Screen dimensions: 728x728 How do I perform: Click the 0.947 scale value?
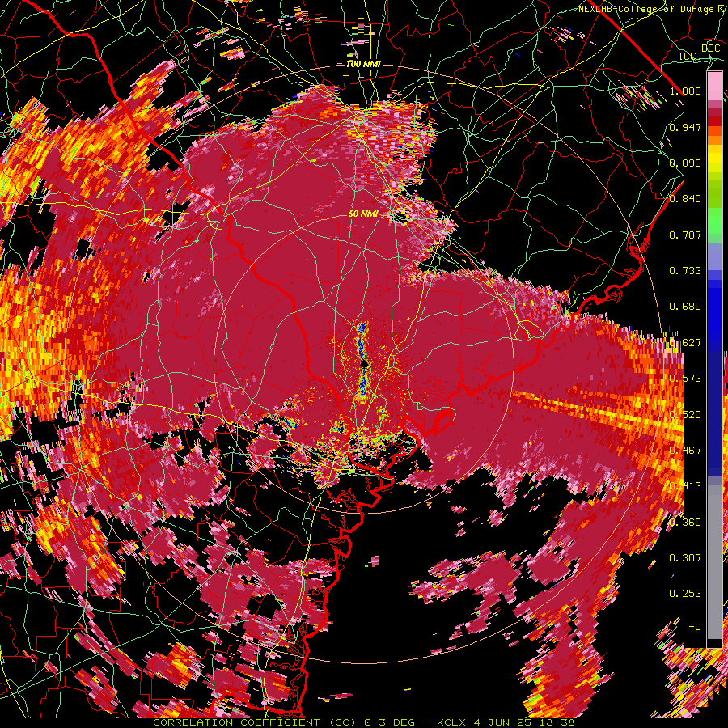(x=685, y=127)
